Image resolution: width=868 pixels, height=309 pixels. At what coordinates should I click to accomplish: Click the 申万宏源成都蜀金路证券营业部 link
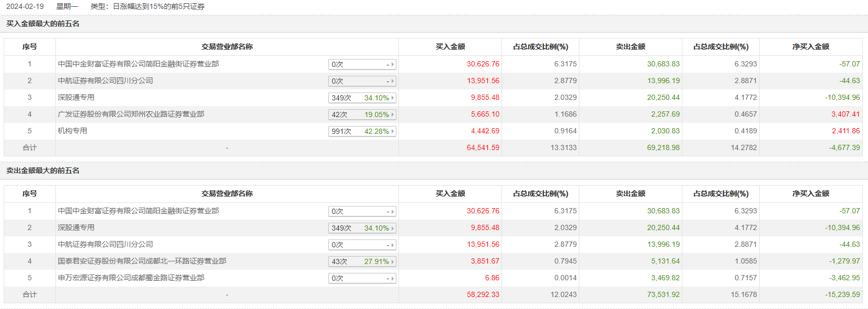tap(131, 278)
